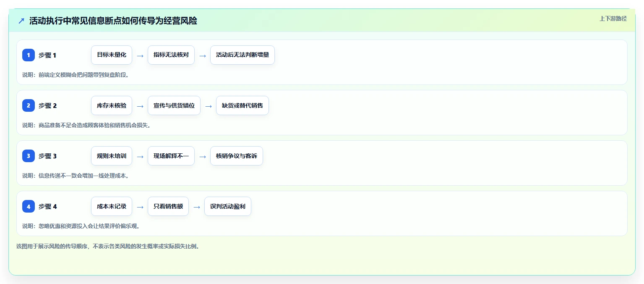Select the 缺货或替代销售 node

coord(242,105)
